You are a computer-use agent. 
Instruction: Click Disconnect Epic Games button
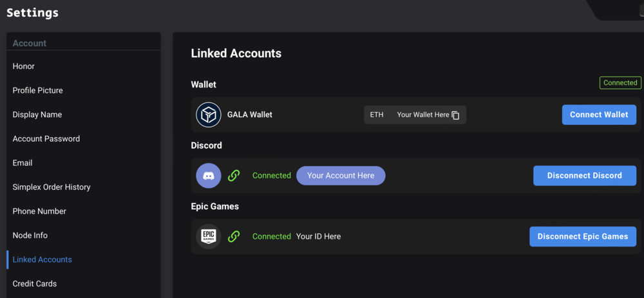pos(582,236)
